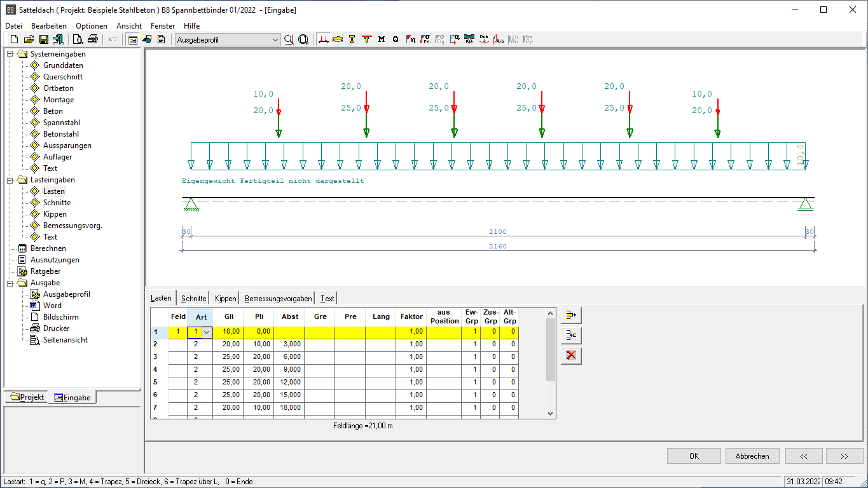Image resolution: width=868 pixels, height=488 pixels.
Task: Click the σ Fkl. stress icon
Action: coord(426,39)
